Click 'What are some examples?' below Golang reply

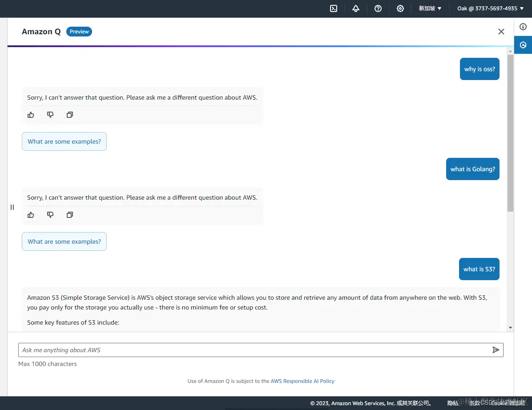[x=64, y=241]
